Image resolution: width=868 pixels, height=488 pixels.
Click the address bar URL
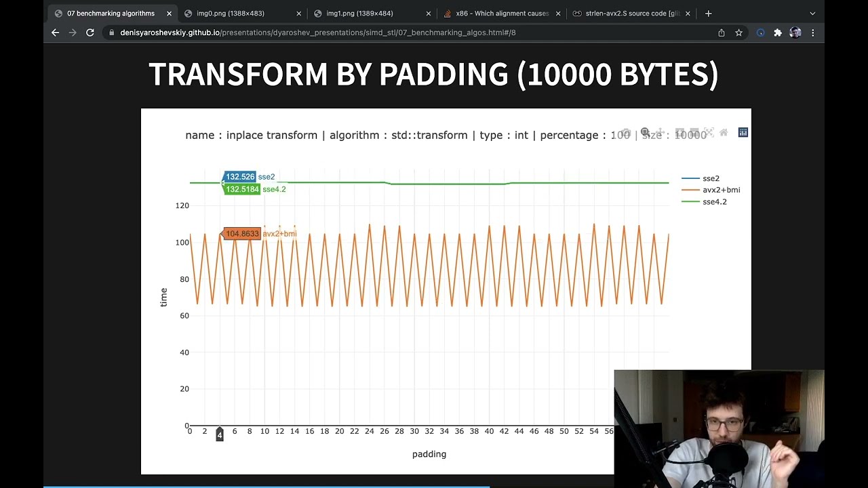[318, 33]
